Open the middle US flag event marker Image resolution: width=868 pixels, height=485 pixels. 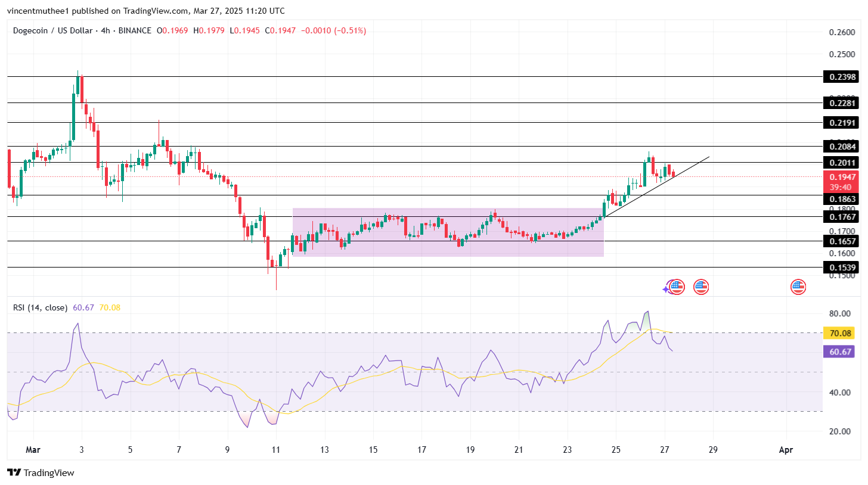tap(700, 287)
